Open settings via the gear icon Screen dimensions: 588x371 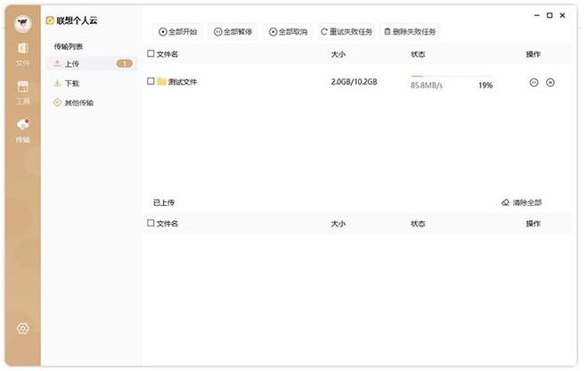[x=23, y=328]
